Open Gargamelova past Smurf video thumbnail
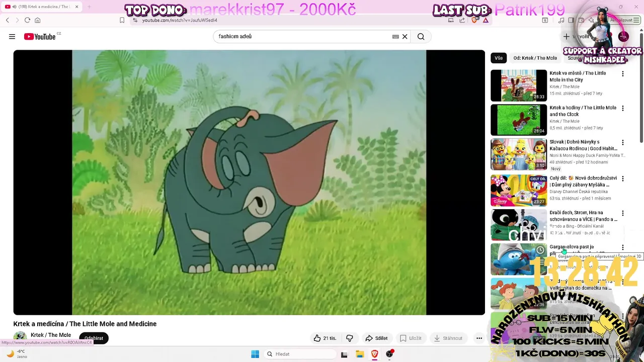Screen dimensions: 644x362 click(x=519, y=259)
